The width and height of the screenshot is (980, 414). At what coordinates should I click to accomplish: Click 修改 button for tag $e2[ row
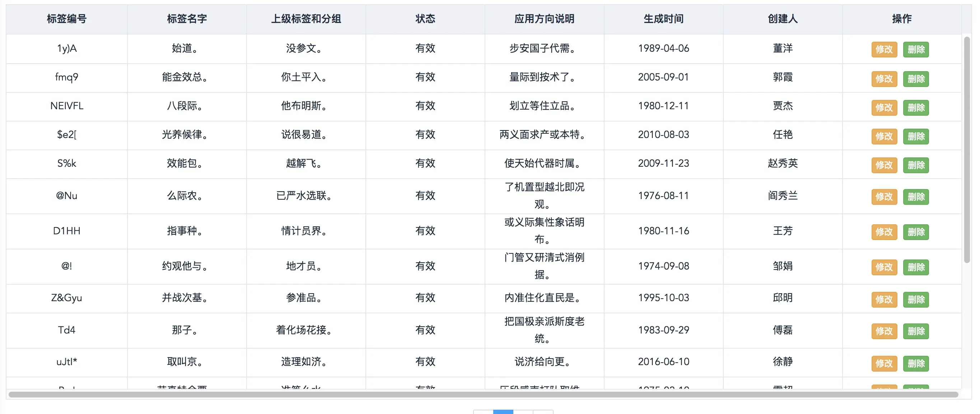(884, 136)
